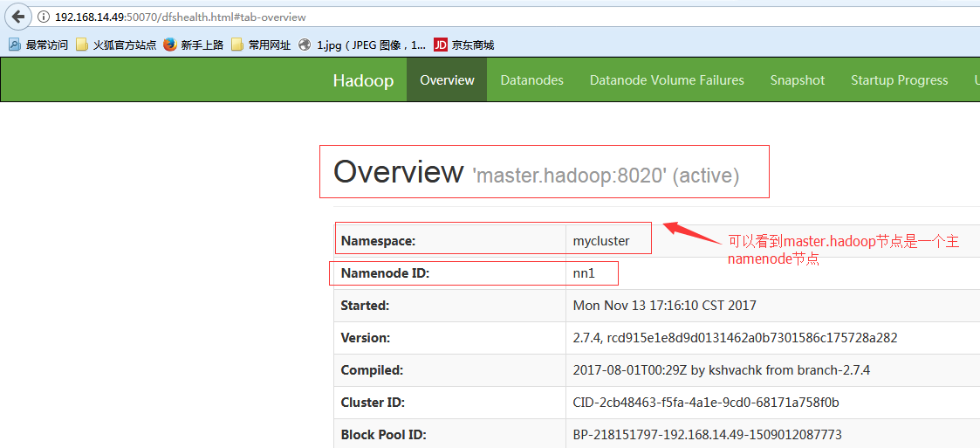The height and width of the screenshot is (448, 980).
Task: Click the Block Pool ID value
Action: point(707,434)
